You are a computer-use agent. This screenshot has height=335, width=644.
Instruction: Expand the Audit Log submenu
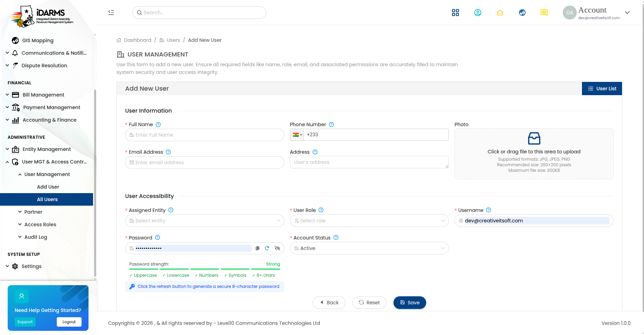coord(46,237)
